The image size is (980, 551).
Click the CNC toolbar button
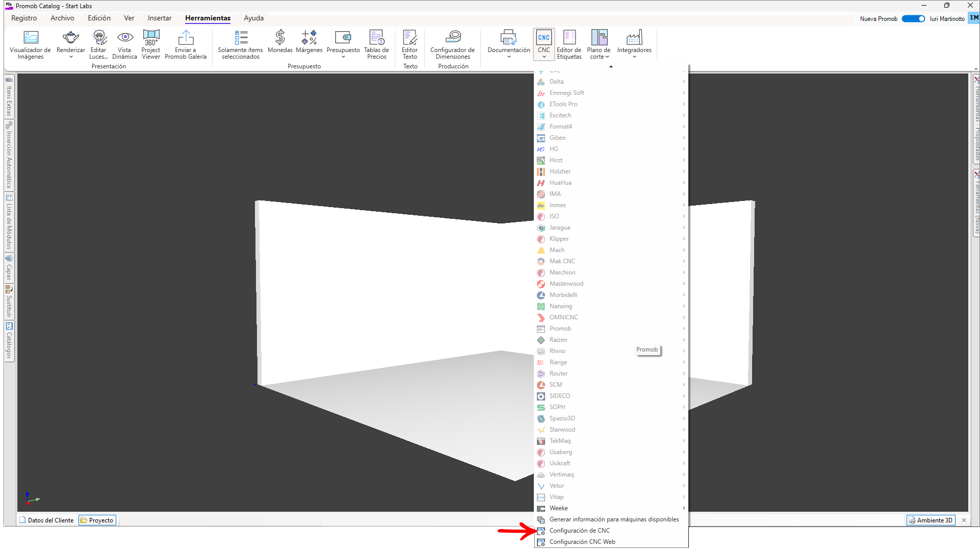[x=544, y=43]
